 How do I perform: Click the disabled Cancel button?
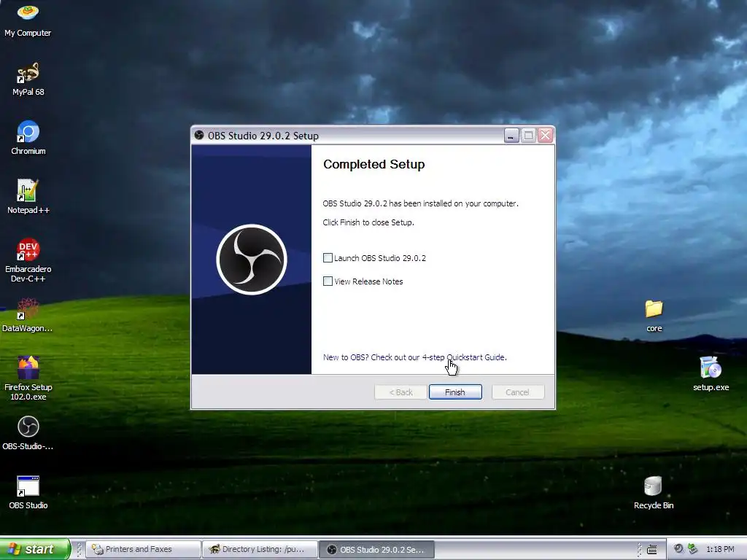[x=517, y=392]
